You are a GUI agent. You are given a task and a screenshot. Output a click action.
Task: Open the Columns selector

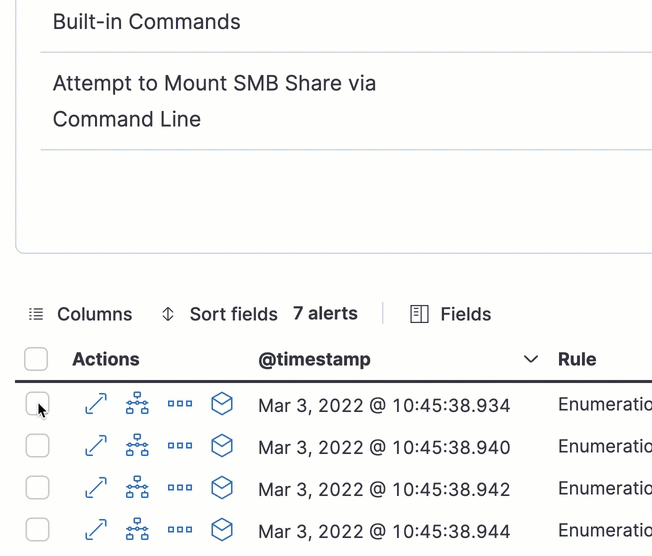pos(80,314)
